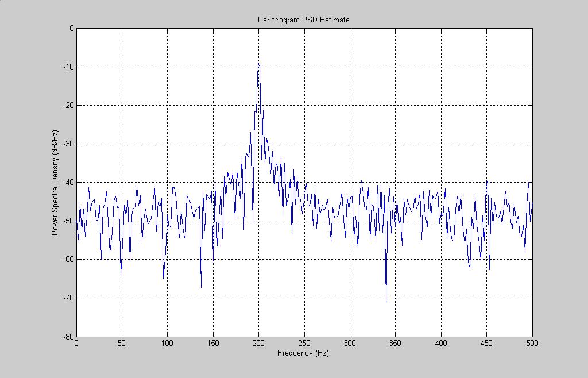The height and width of the screenshot is (378, 588).
Task: Click y-axis tick label -70
Action: pyautogui.click(x=69, y=298)
